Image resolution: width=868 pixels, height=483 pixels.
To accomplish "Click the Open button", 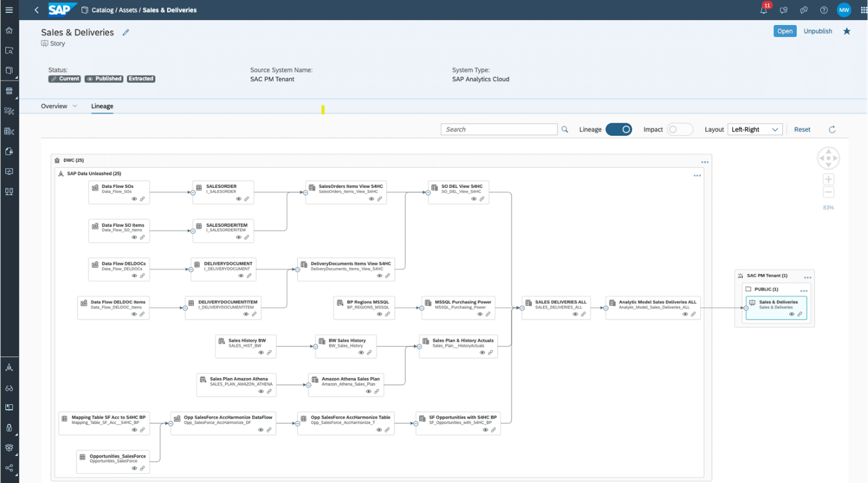I will tap(785, 31).
